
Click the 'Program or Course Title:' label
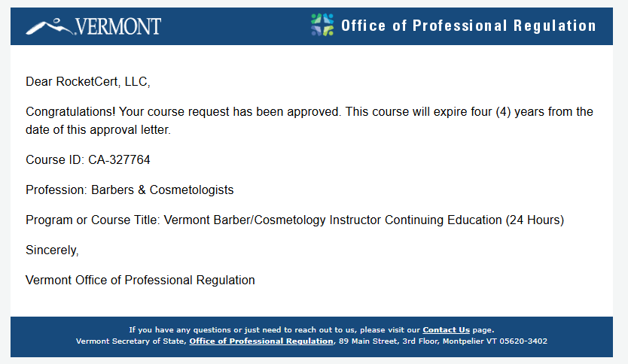coord(93,220)
